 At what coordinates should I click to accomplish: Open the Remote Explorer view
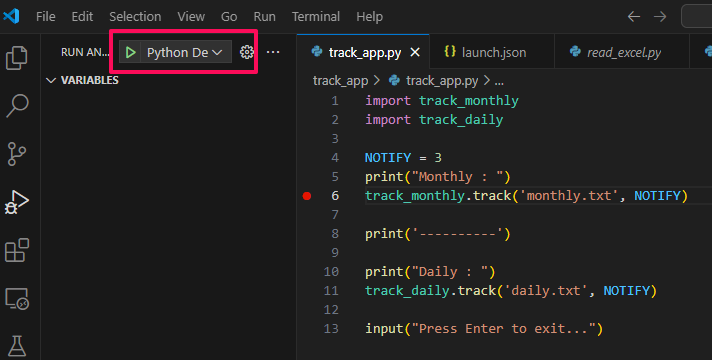(x=17, y=298)
